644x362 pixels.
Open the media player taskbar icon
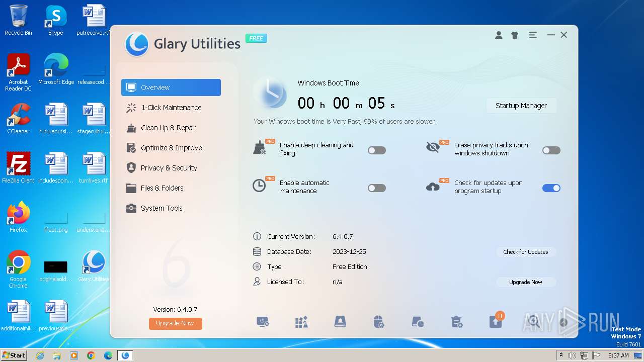[74, 355]
